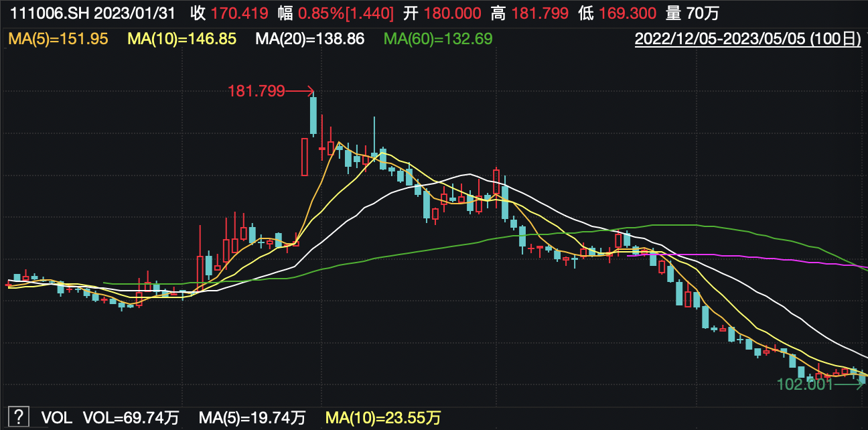Click the 181.799 peak annotation on chart
This screenshot has width=868, height=430.
click(257, 90)
